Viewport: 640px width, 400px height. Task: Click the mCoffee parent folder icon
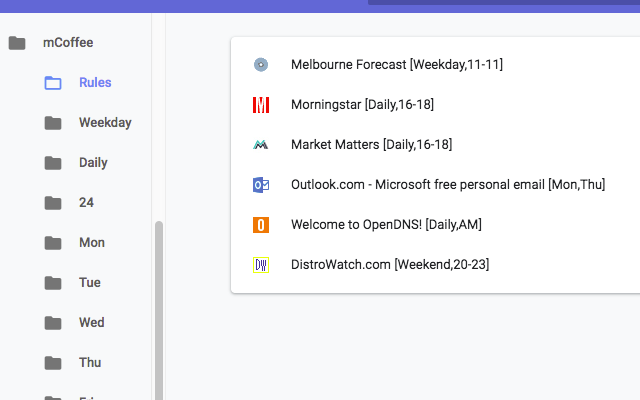[x=16, y=43]
